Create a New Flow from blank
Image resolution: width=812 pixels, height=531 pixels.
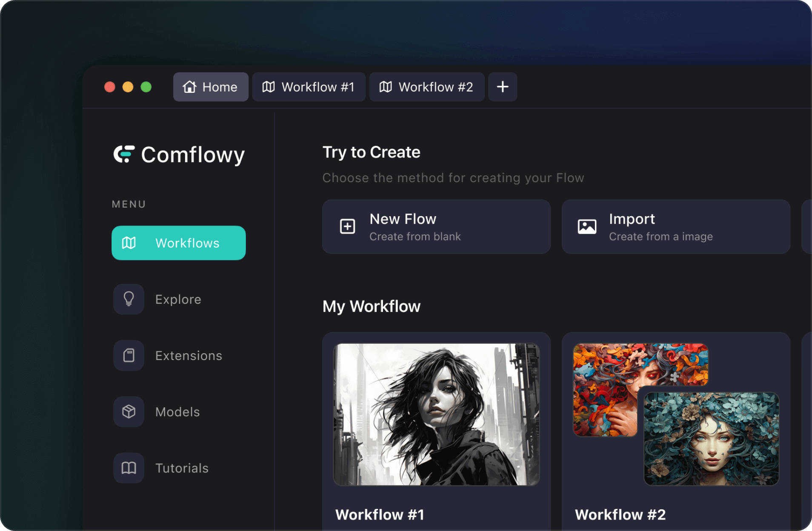(x=436, y=227)
